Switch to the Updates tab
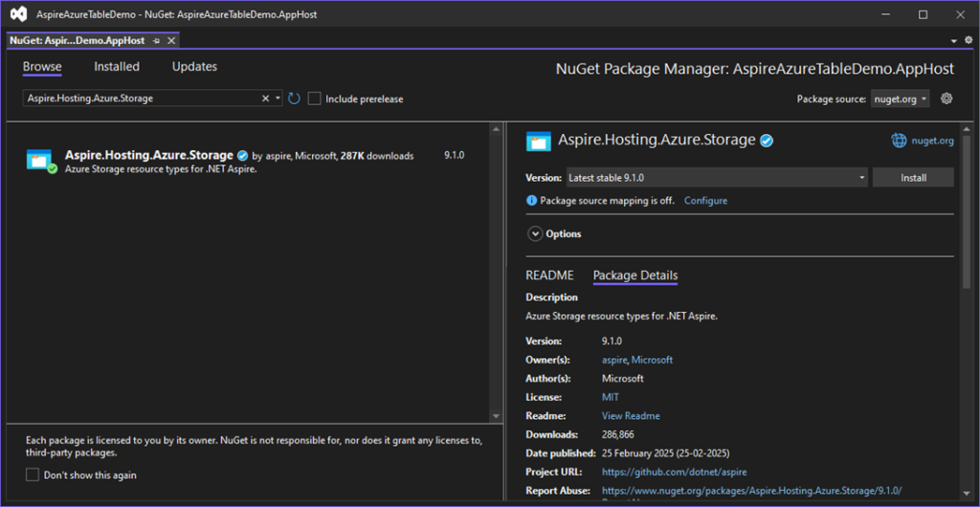980x507 pixels. (194, 66)
